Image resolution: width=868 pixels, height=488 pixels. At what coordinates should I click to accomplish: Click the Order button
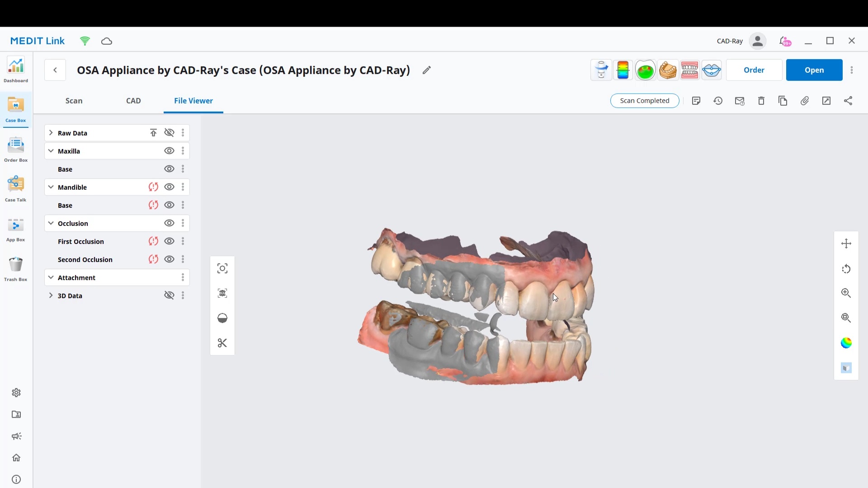point(754,70)
